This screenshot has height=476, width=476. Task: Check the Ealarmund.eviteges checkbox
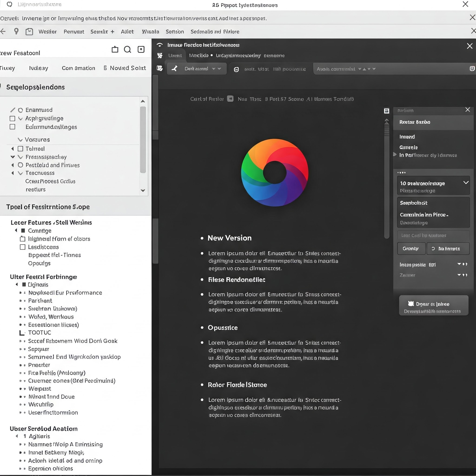click(x=12, y=127)
